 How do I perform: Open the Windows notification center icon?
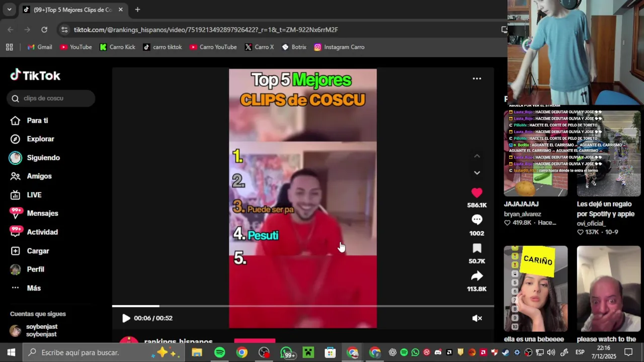(x=628, y=352)
